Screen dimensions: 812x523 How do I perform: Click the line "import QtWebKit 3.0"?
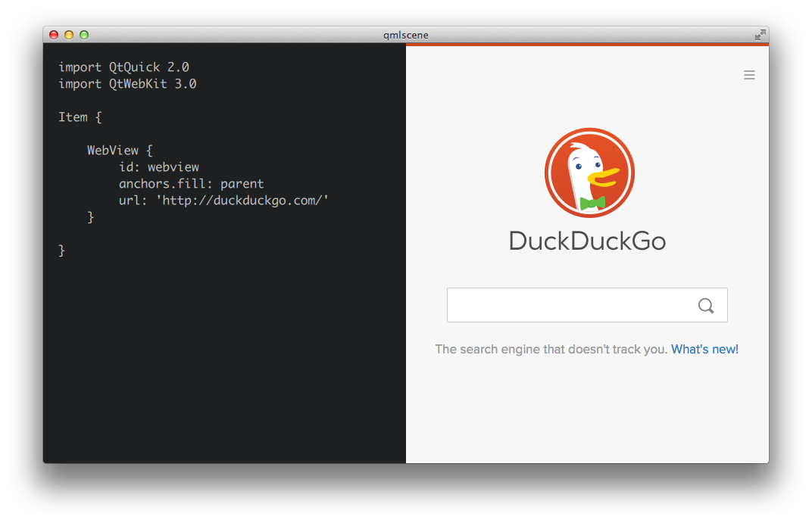[x=127, y=84]
